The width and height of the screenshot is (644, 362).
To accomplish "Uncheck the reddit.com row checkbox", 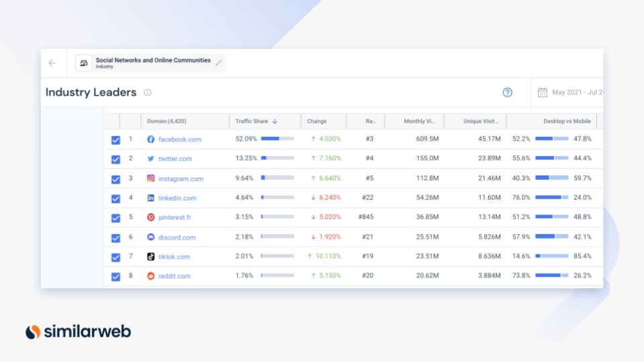I will pyautogui.click(x=116, y=277).
